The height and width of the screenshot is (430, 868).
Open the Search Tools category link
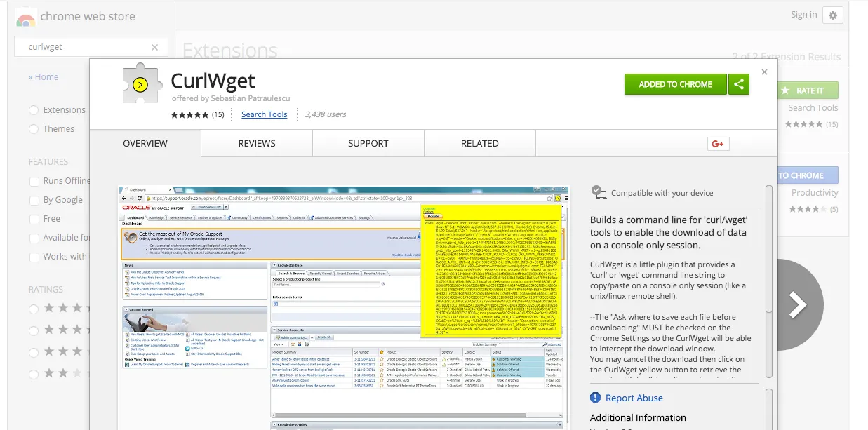[265, 114]
